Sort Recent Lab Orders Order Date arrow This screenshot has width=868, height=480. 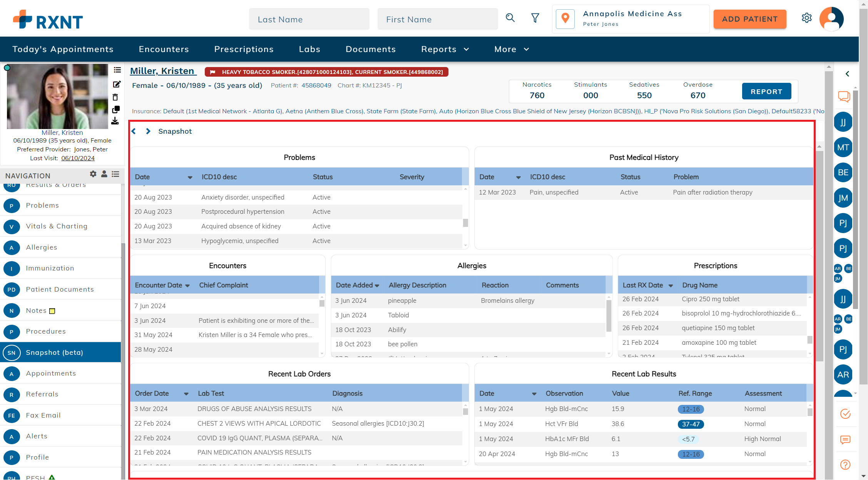[186, 394]
